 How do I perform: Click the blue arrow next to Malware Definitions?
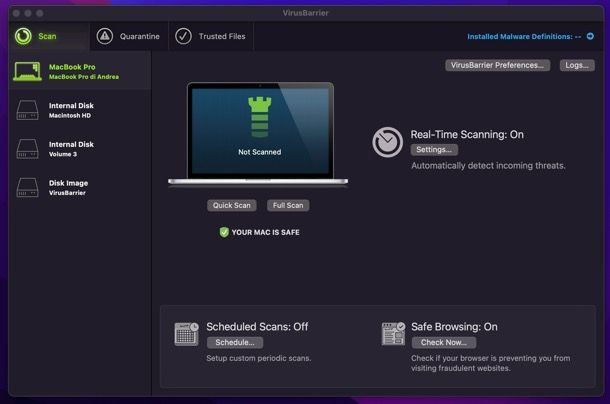click(x=590, y=36)
